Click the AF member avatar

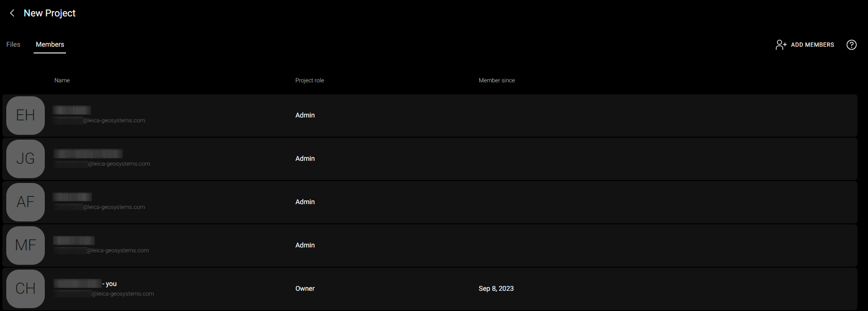click(x=26, y=202)
